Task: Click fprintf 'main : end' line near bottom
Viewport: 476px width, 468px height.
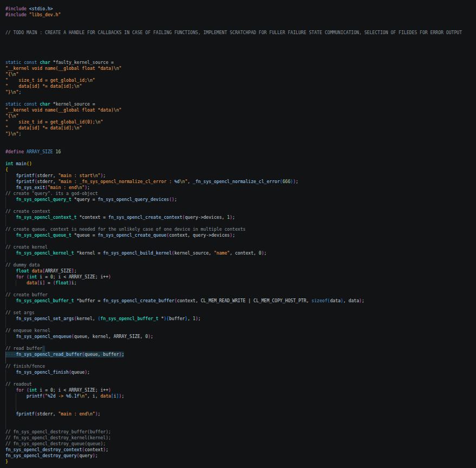Action: [x=58, y=414]
